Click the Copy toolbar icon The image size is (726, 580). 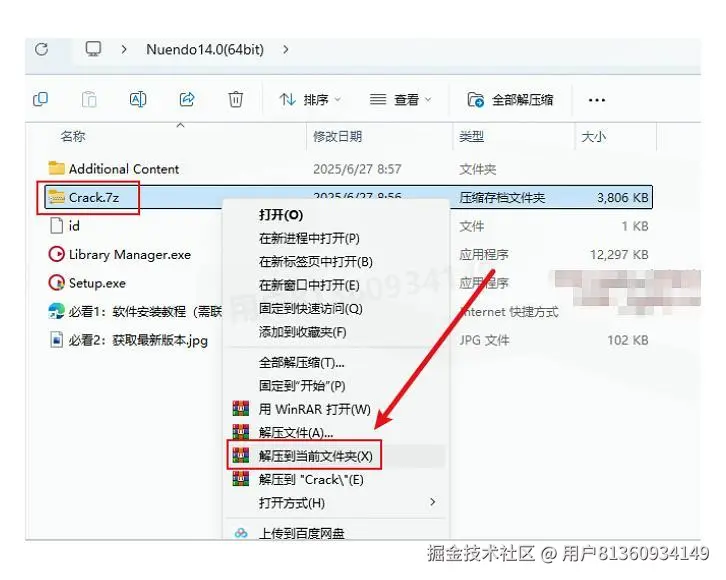41,99
